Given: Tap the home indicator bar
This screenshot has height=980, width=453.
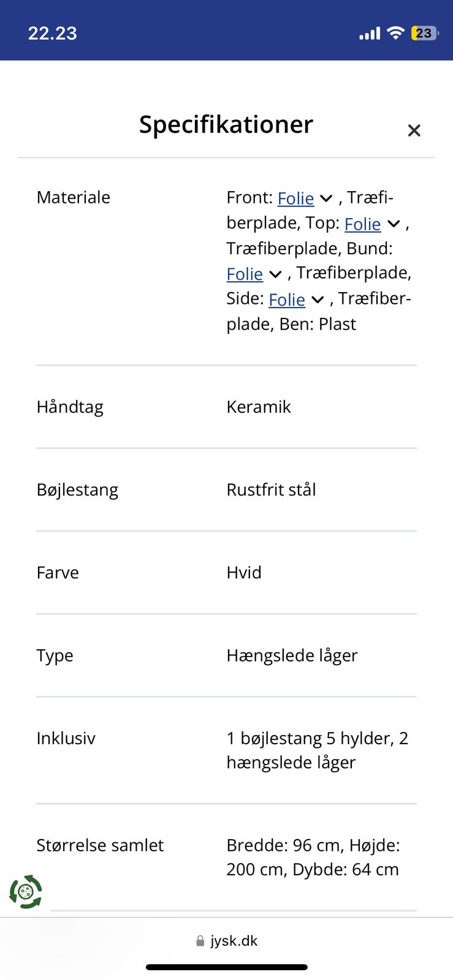Looking at the screenshot, I should [226, 967].
